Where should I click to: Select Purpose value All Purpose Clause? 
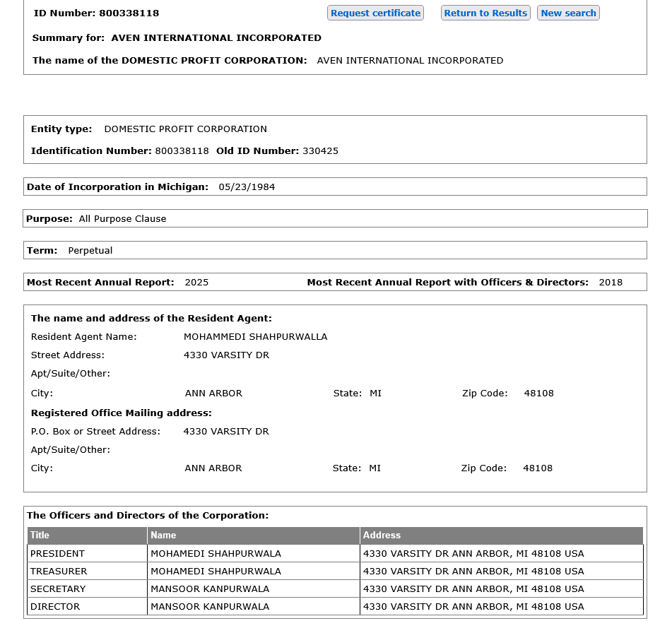(x=122, y=218)
